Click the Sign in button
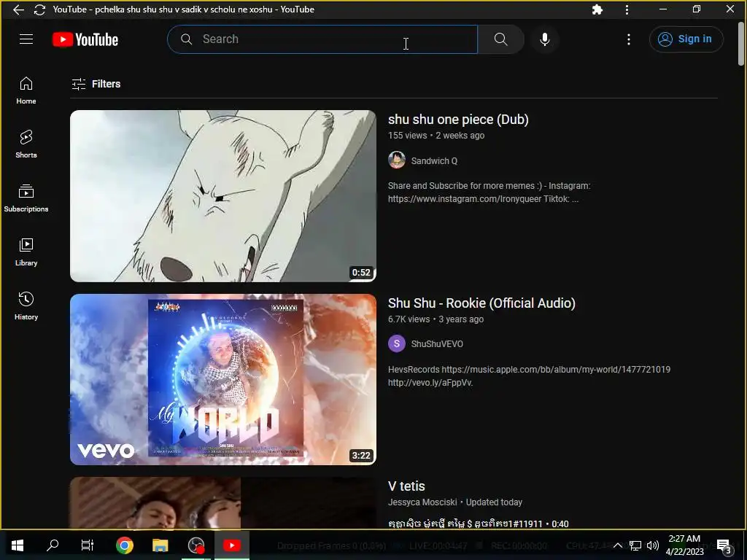Image resolution: width=747 pixels, height=560 pixels. (686, 39)
